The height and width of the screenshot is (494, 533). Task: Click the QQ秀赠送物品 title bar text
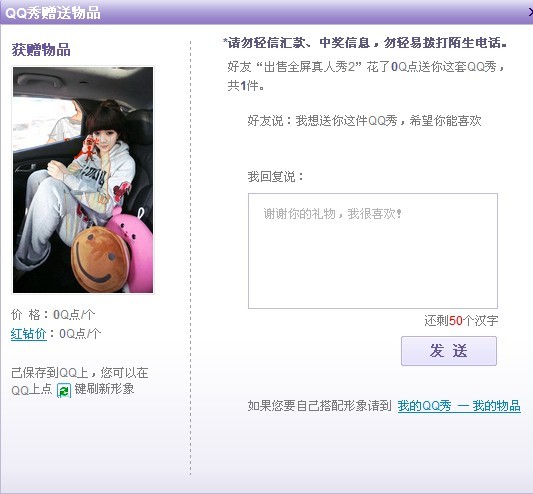53,13
